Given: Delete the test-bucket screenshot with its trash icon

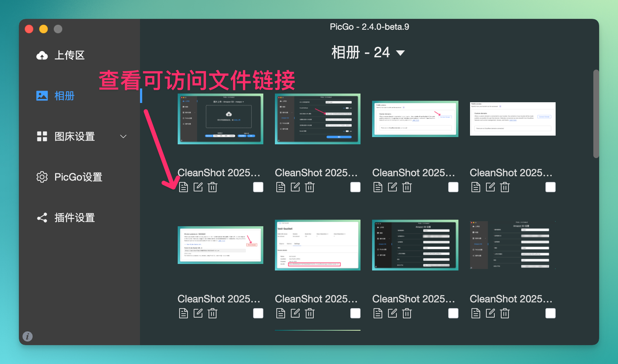Looking at the screenshot, I should tap(310, 313).
